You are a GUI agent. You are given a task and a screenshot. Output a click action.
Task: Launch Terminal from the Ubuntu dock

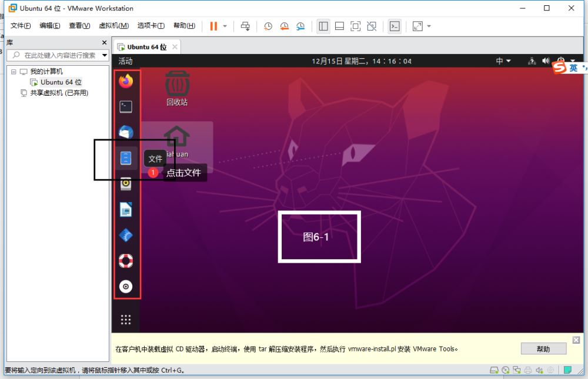click(x=126, y=107)
